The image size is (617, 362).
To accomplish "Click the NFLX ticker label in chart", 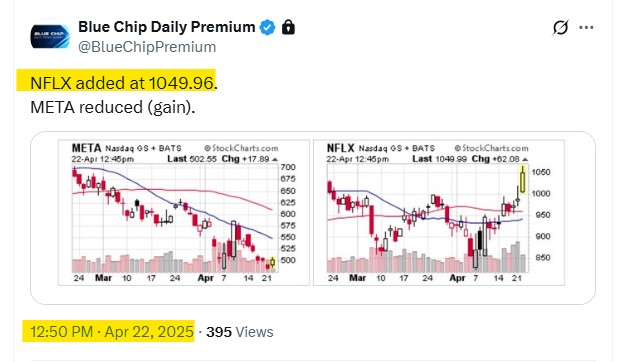I will pyautogui.click(x=341, y=148).
